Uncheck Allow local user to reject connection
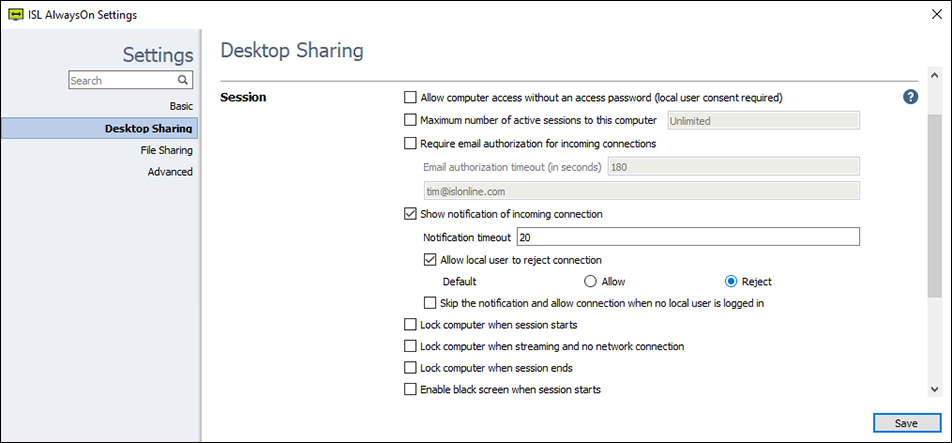 click(430, 259)
